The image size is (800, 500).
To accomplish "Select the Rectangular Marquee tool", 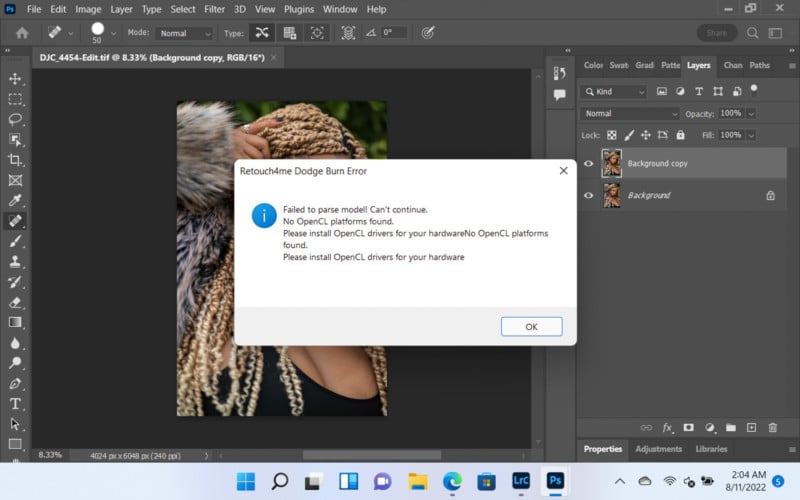I will (15, 98).
